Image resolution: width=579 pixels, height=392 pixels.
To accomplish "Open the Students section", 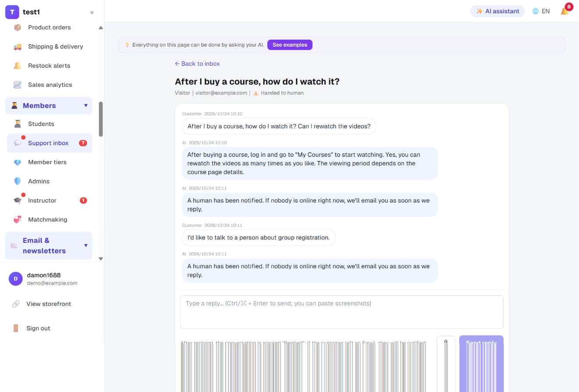I will coord(49,124).
